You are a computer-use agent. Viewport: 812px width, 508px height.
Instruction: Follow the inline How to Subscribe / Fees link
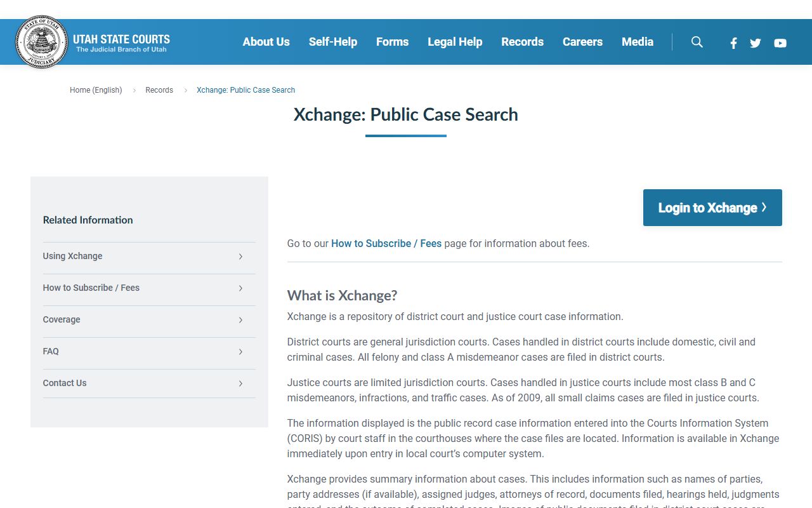pos(386,243)
